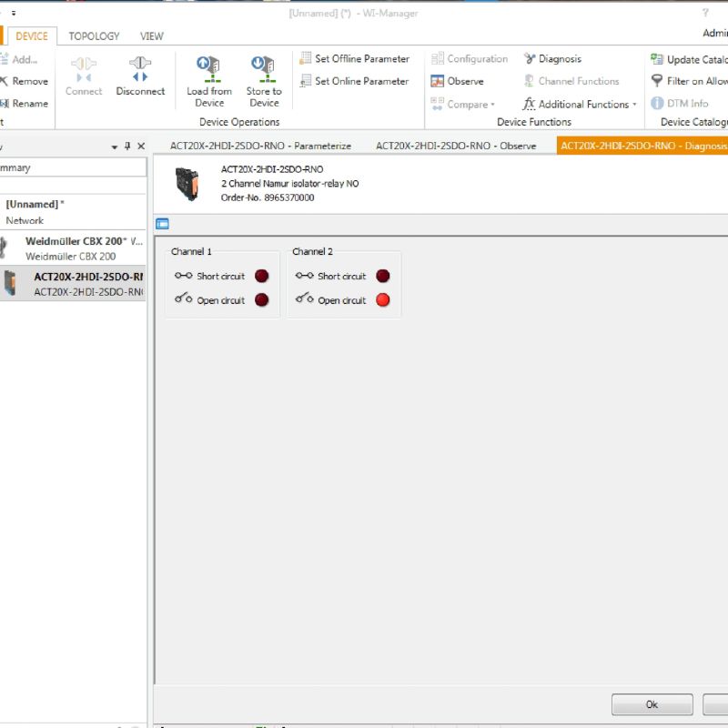
Task: Close the left side panel
Action: (x=141, y=147)
